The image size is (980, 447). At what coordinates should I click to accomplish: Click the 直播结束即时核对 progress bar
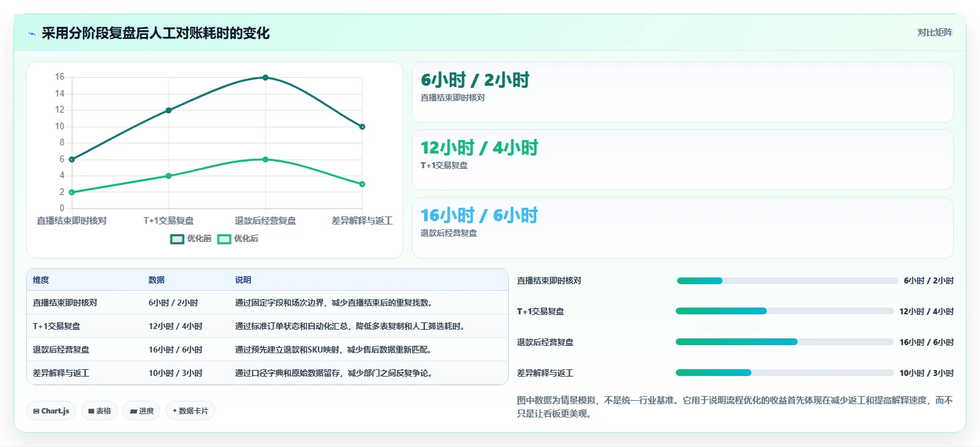(x=788, y=281)
